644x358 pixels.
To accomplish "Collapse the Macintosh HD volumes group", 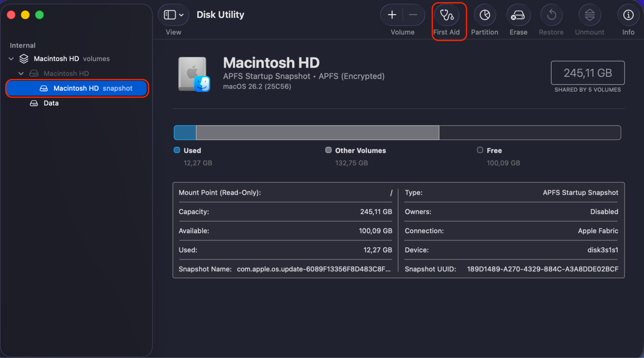I will [11, 59].
